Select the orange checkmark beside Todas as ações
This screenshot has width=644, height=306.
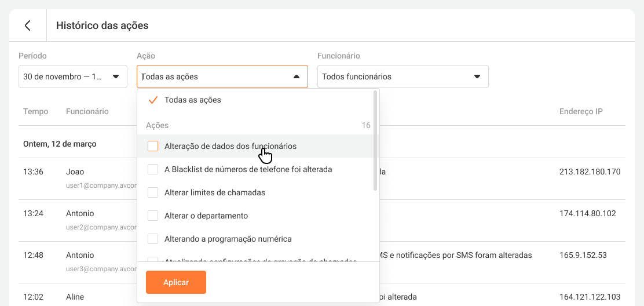pyautogui.click(x=153, y=100)
